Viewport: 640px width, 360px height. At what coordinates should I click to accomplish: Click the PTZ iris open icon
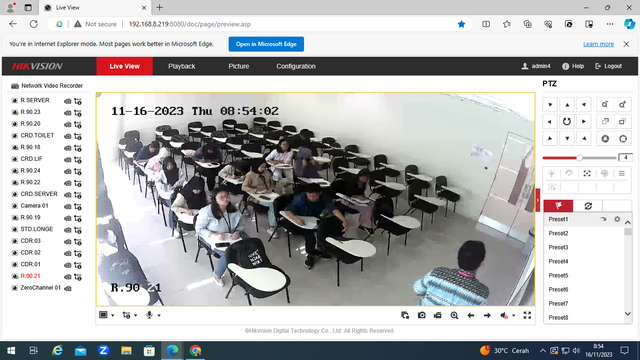point(622,139)
